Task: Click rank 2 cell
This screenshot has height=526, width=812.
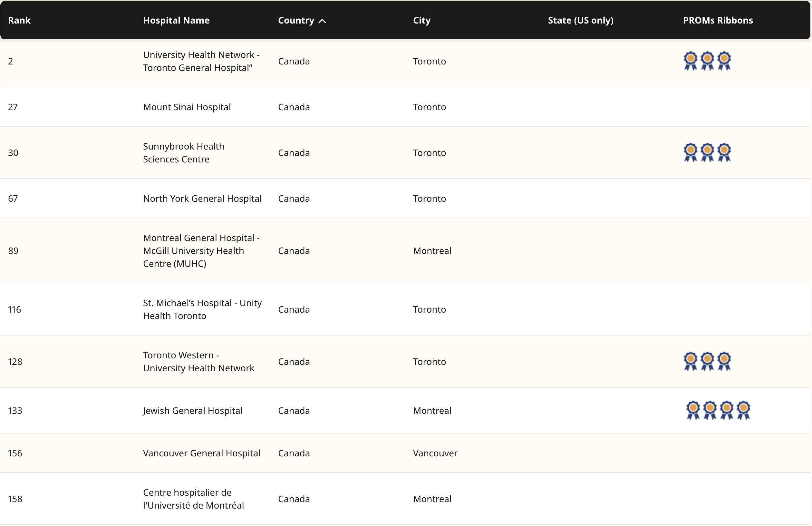Action: coord(11,61)
